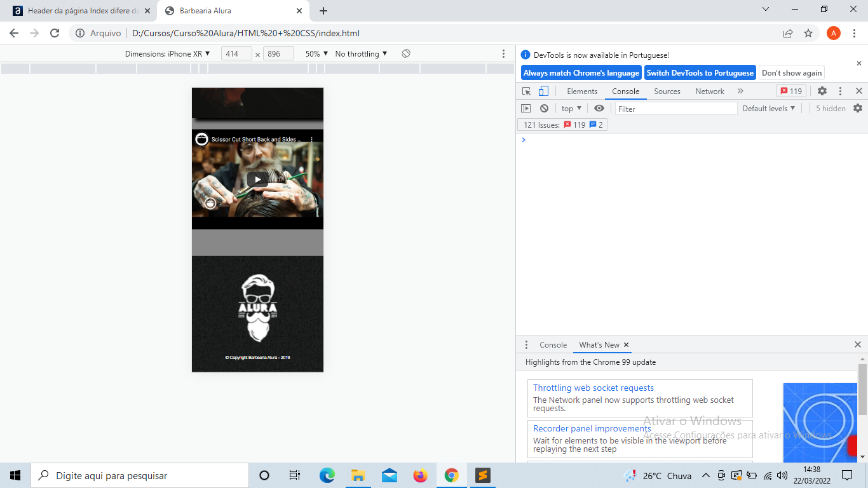The image size is (868, 488).
Task: Switch to the Console tab
Action: click(626, 91)
